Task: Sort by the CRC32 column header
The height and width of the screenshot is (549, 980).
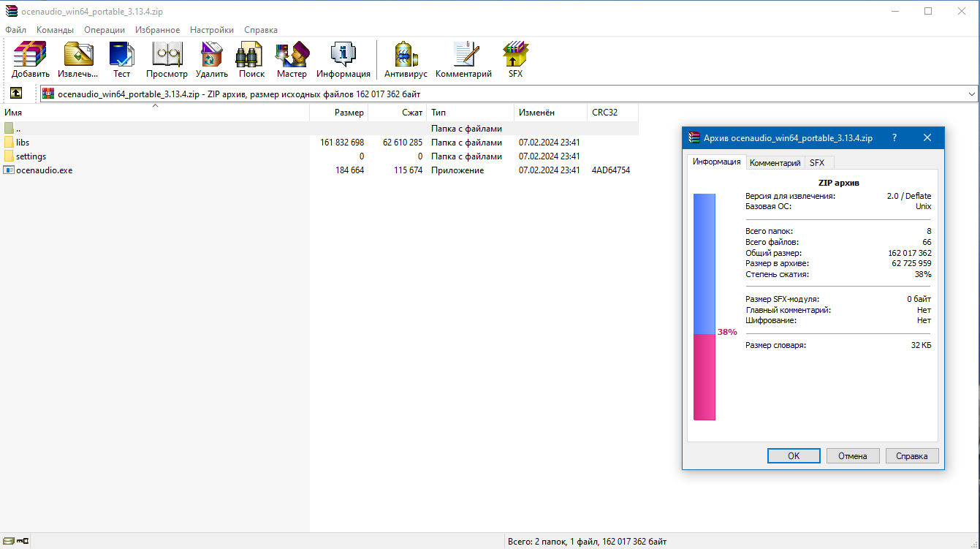Action: [612, 113]
